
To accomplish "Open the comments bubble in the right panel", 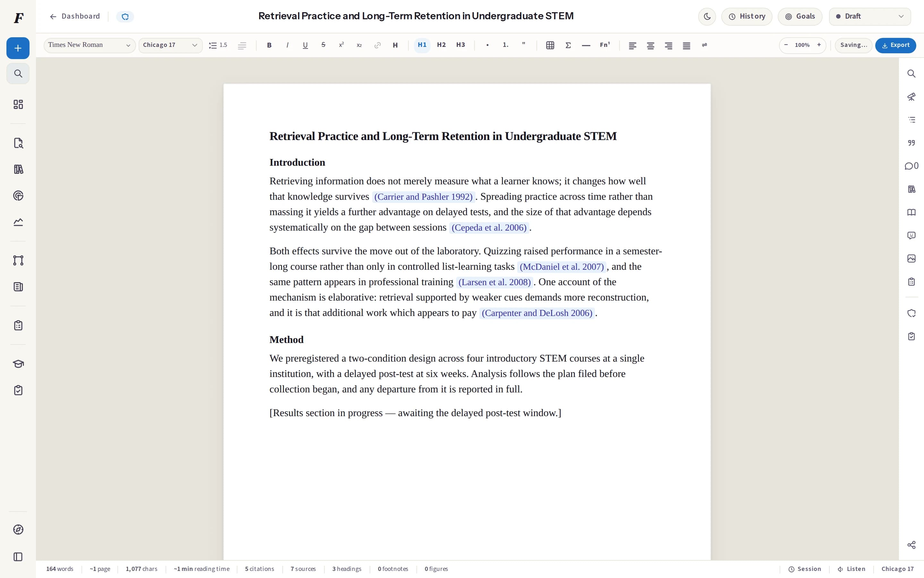I will (911, 166).
